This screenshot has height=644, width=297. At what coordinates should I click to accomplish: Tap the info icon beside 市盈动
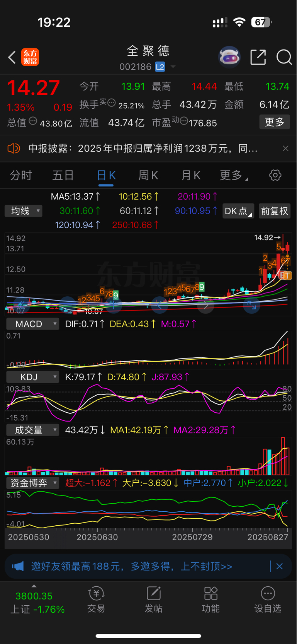pos(184,121)
